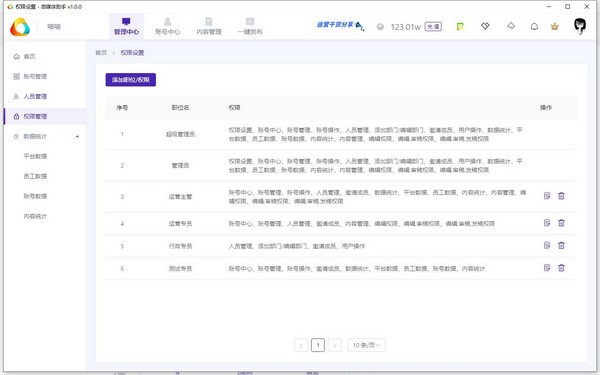The width and height of the screenshot is (600, 375).
Task: Click the edit icon for 行政专员 row
Action: 547,245
